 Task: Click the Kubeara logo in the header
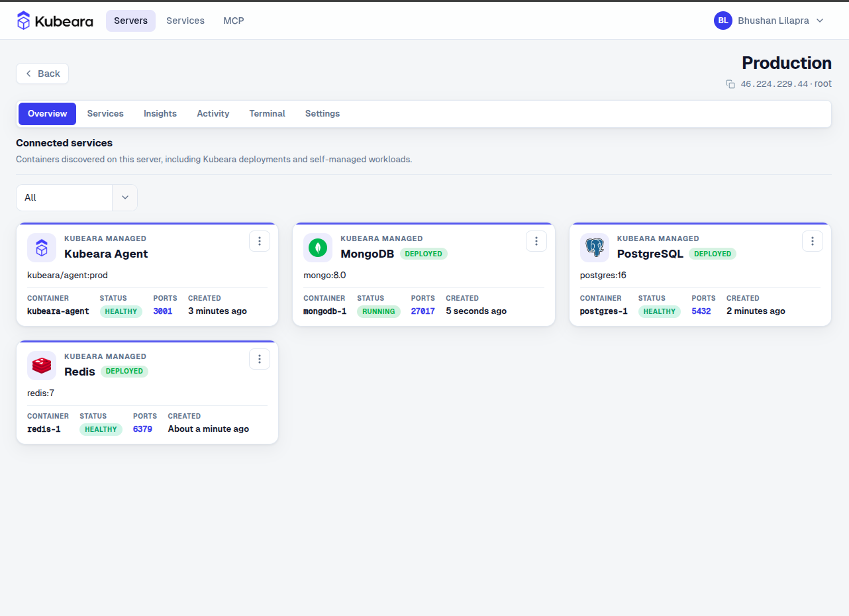click(55, 21)
